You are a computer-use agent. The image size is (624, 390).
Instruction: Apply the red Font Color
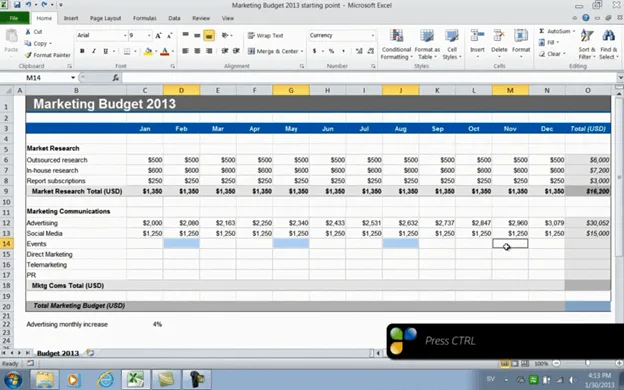[x=164, y=51]
